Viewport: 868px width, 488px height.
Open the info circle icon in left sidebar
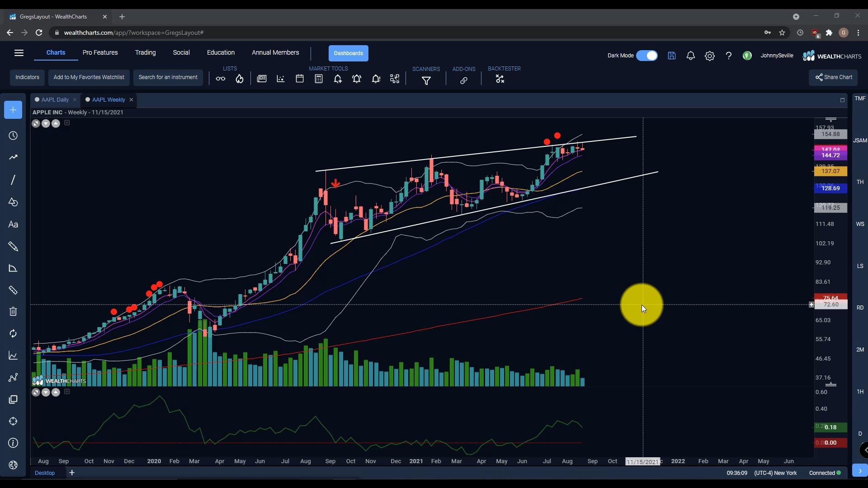[13, 443]
